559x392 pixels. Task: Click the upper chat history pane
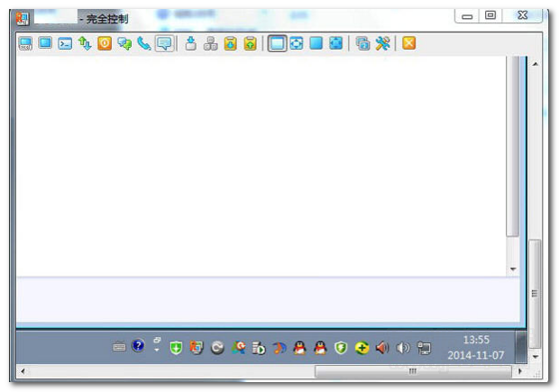pyautogui.click(x=261, y=166)
